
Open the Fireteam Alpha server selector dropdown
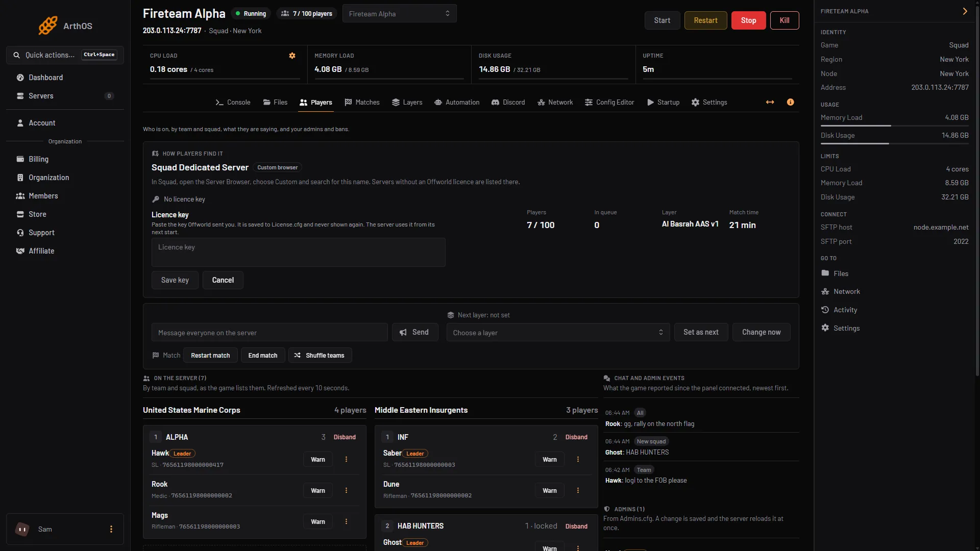click(x=399, y=14)
